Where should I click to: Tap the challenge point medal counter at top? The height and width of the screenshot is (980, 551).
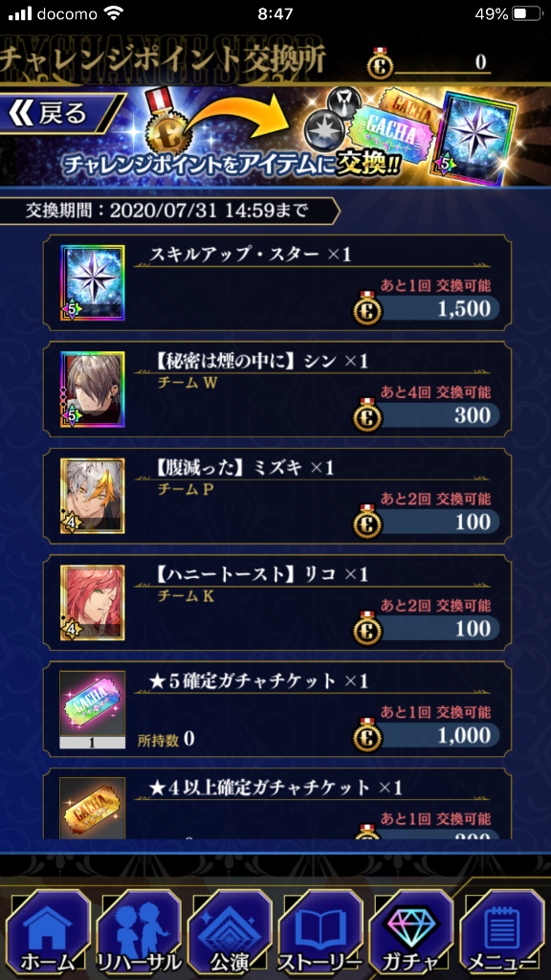[x=429, y=63]
